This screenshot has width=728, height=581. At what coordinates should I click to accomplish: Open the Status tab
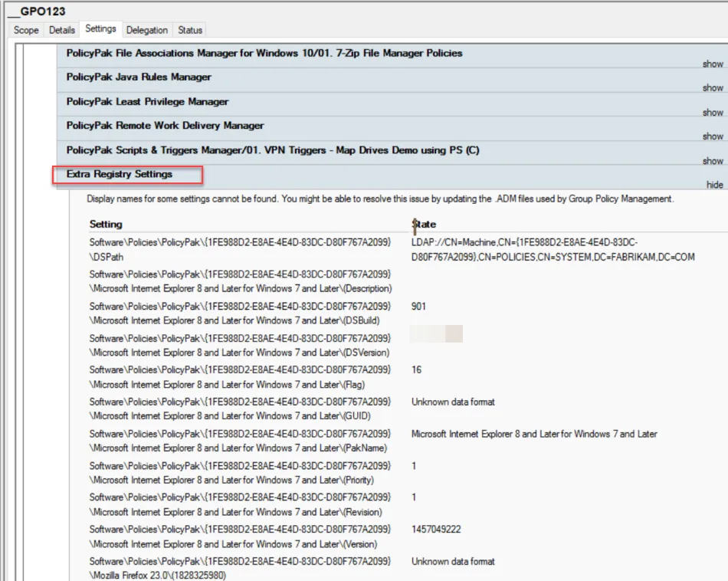coord(190,30)
